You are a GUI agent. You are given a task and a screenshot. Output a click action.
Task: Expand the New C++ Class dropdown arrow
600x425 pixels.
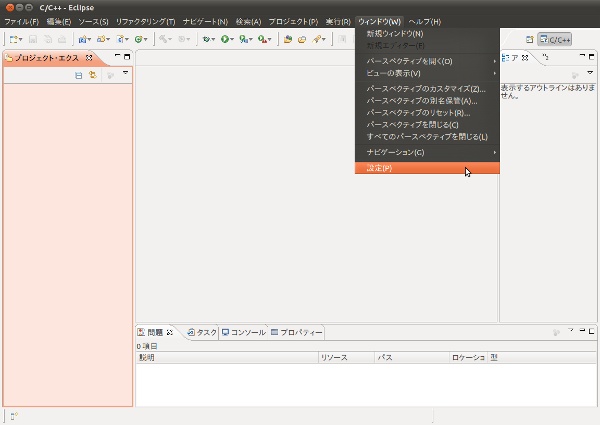pyautogui.click(x=145, y=39)
